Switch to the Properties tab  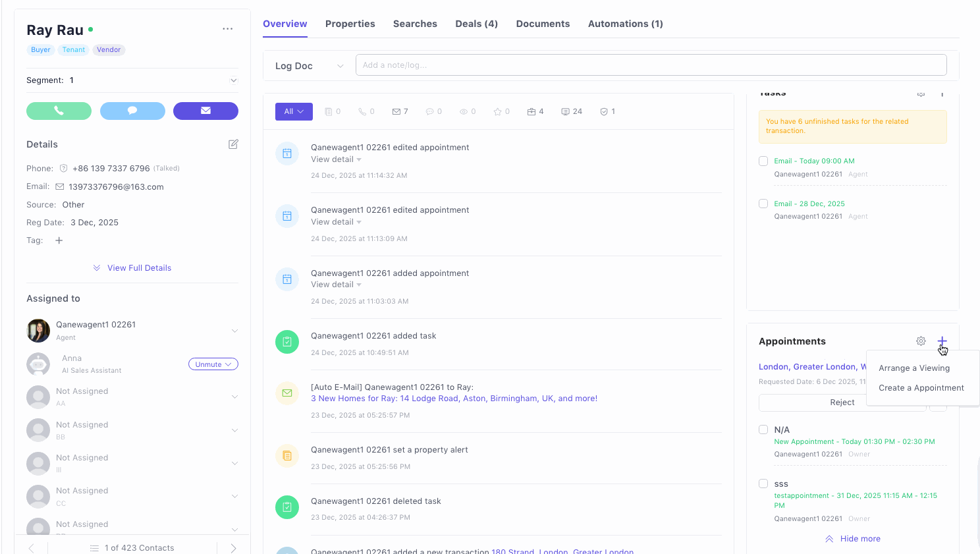coord(350,24)
